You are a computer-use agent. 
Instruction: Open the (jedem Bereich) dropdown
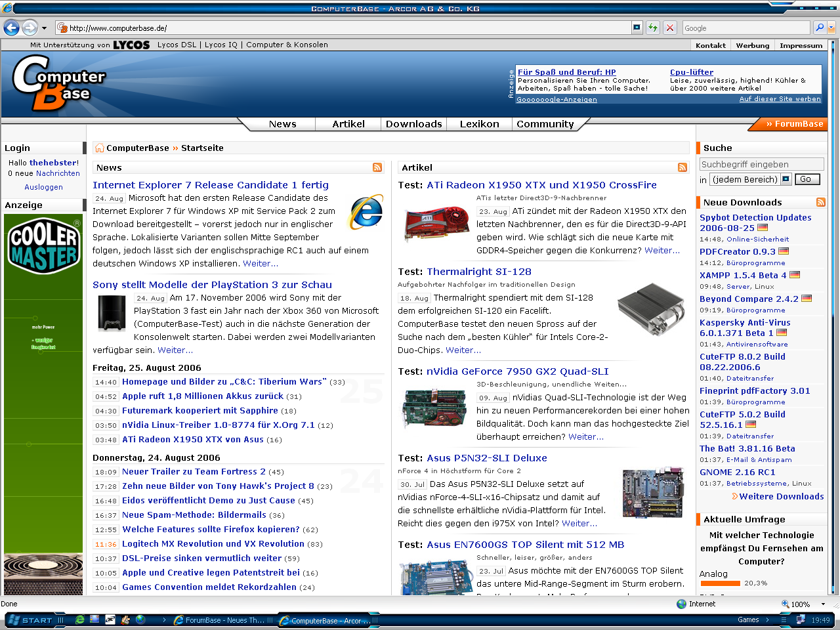(x=751, y=179)
